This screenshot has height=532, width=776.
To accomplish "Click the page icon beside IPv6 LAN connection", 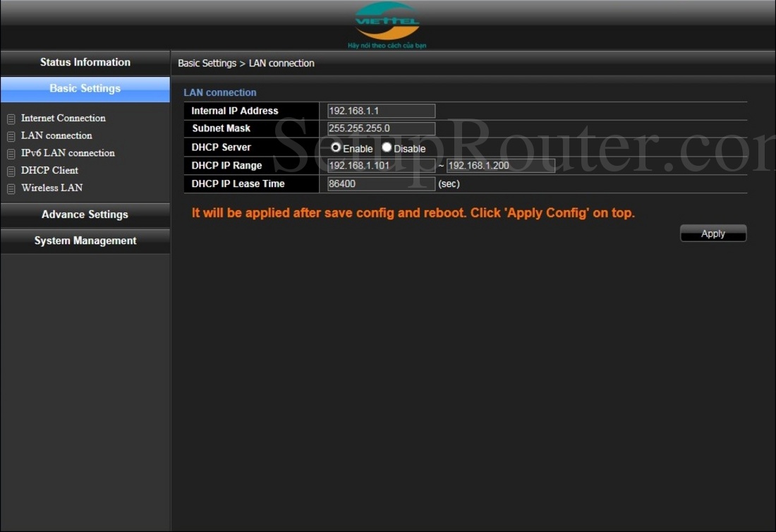I will pos(11,153).
